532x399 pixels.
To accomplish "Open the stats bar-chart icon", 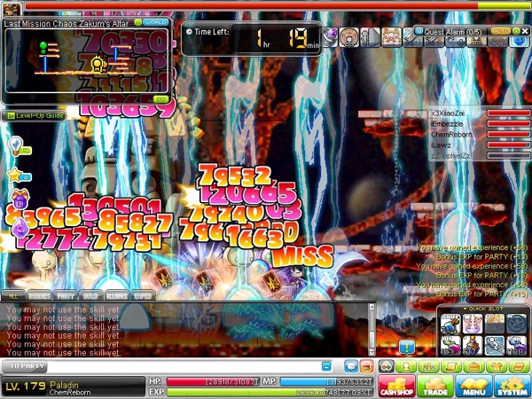I will (x=428, y=366).
